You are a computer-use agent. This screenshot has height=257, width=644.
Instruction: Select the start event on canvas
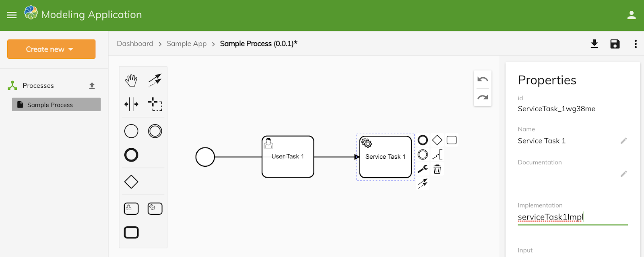[205, 157]
